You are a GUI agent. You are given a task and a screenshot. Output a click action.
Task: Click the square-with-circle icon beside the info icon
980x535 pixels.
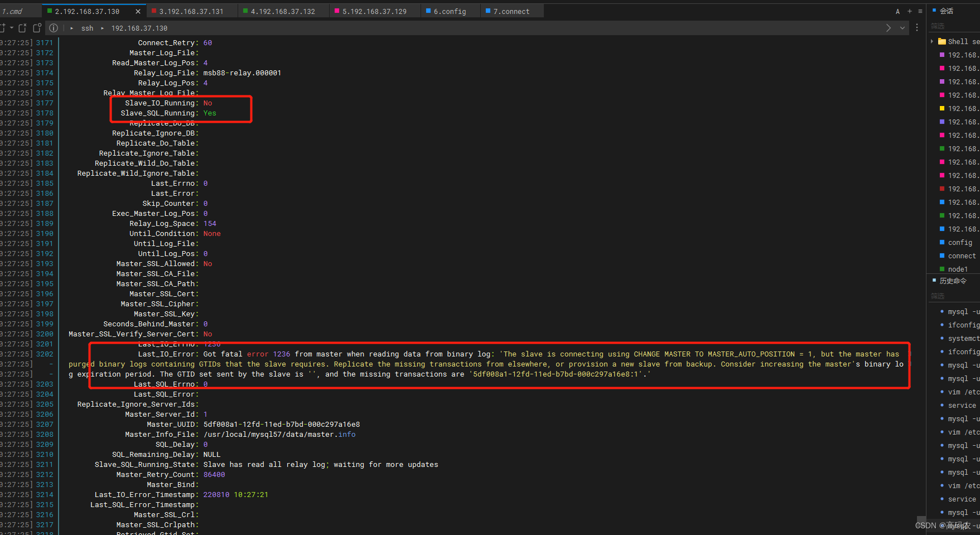point(37,28)
